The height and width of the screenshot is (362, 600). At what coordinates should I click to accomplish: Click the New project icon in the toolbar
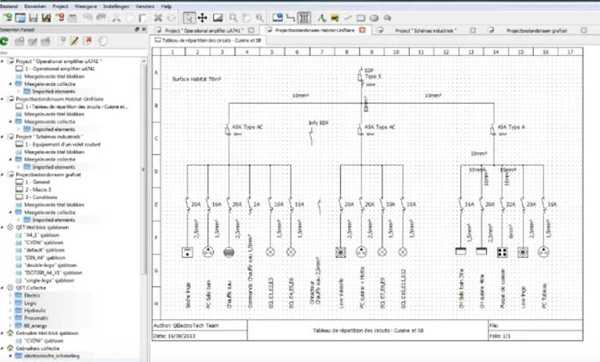pos(7,18)
